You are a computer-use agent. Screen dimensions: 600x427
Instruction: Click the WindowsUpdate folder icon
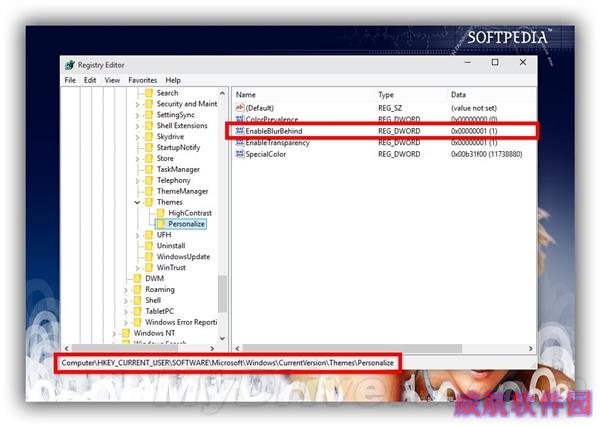[149, 256]
